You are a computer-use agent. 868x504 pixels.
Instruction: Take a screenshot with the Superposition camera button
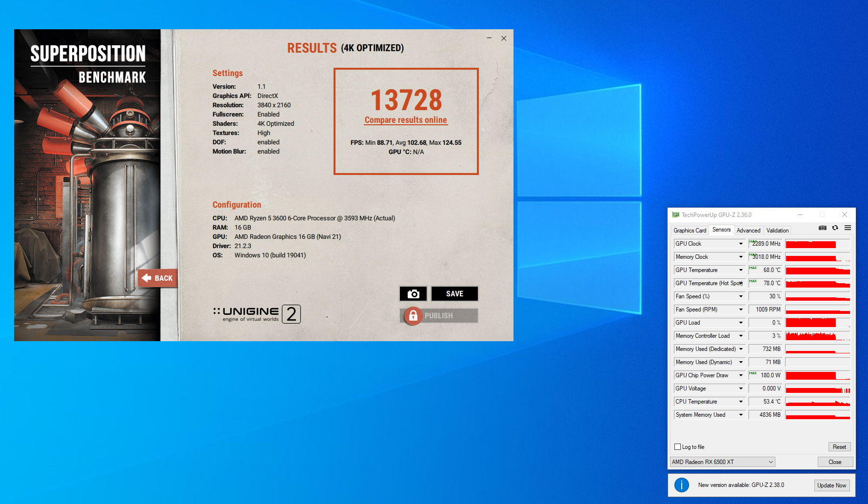413,293
